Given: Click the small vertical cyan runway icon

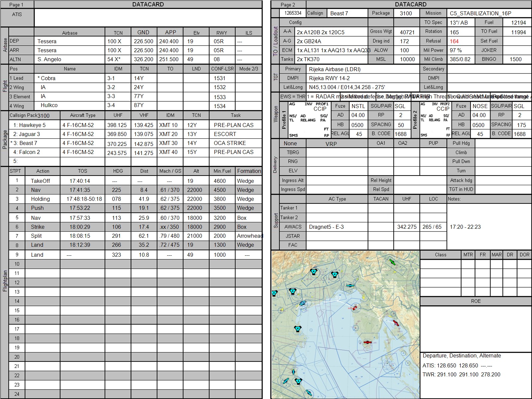Looking at the screenshot, I should [294, 372].
